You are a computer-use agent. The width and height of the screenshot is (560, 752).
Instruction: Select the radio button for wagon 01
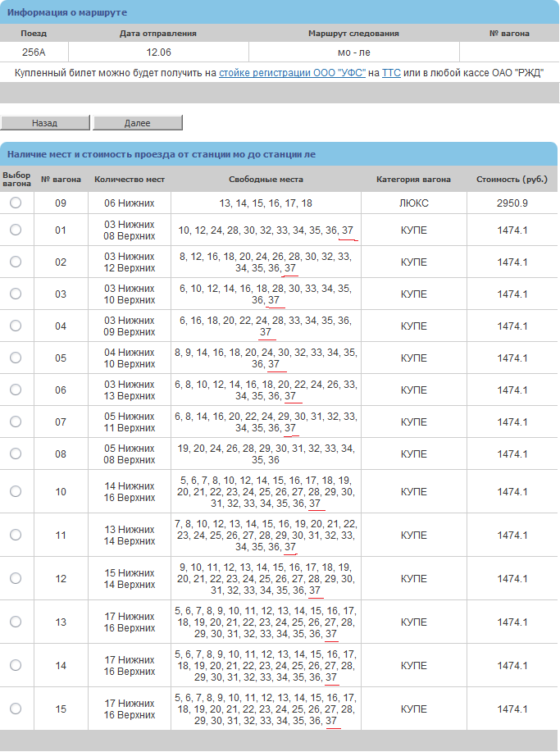pyautogui.click(x=16, y=230)
